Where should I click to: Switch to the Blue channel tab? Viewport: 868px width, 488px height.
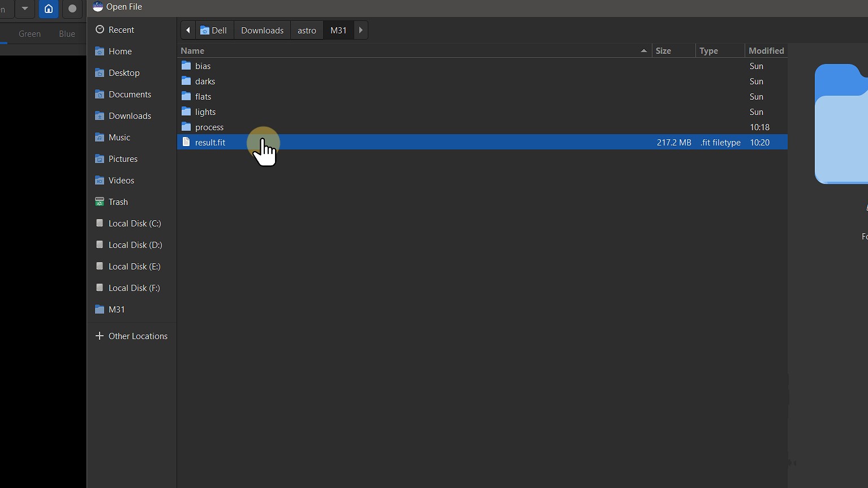[x=67, y=34]
